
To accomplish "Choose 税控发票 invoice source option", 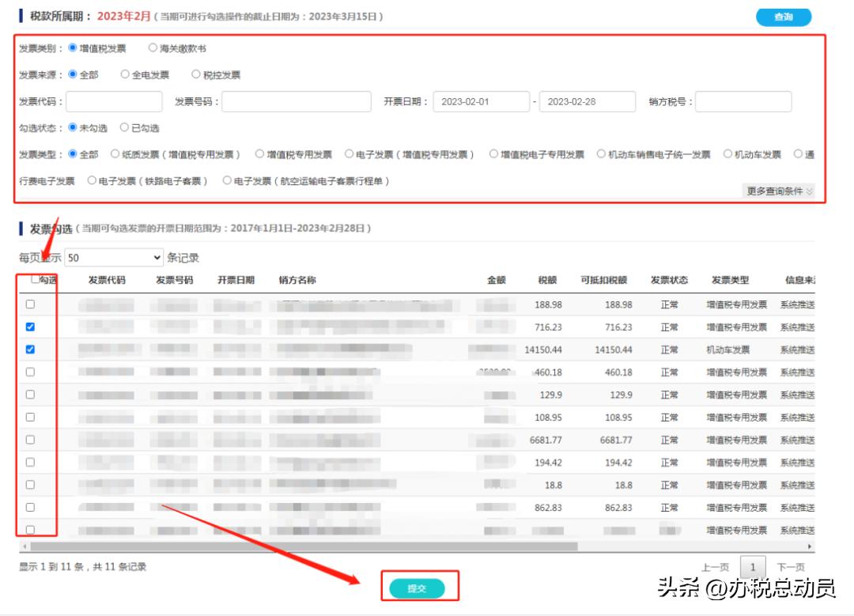I will tap(198, 74).
